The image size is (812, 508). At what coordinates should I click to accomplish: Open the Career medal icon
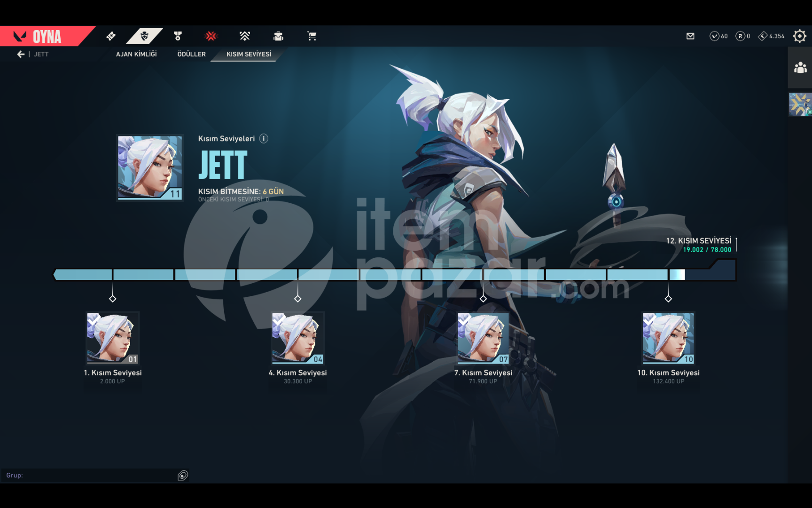click(x=178, y=36)
